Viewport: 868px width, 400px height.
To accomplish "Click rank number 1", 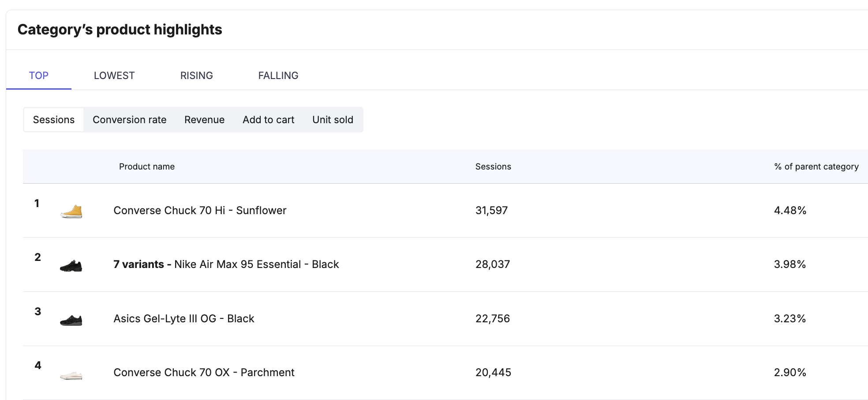I will click(37, 204).
